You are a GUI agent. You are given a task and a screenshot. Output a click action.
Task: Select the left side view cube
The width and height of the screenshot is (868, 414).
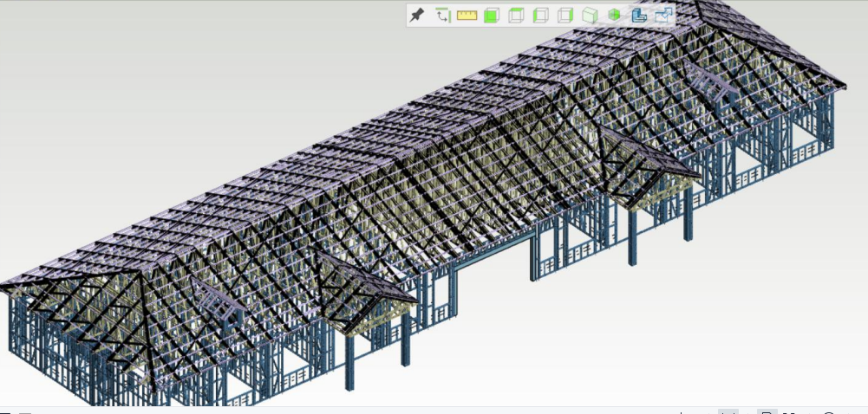point(540,16)
